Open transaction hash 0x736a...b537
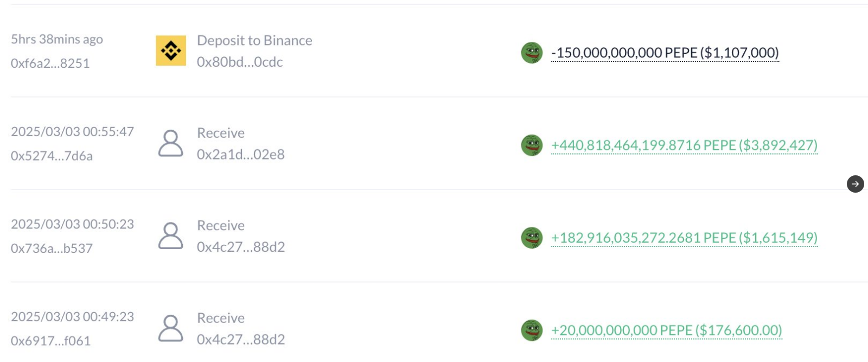 52,249
